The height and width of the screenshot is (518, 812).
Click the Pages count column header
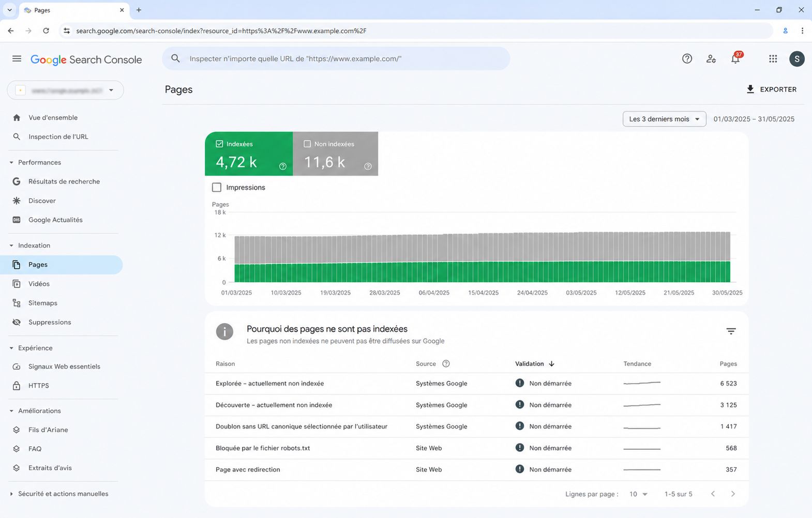tap(728, 364)
